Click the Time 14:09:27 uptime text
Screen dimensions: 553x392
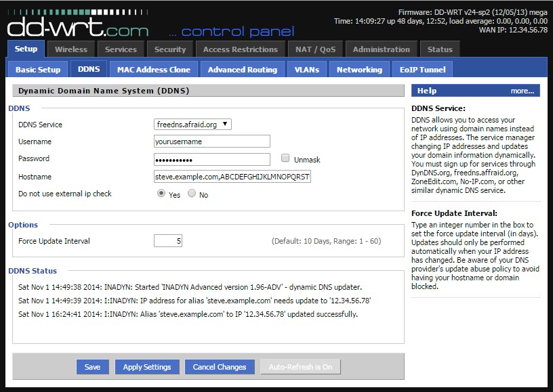(x=441, y=21)
